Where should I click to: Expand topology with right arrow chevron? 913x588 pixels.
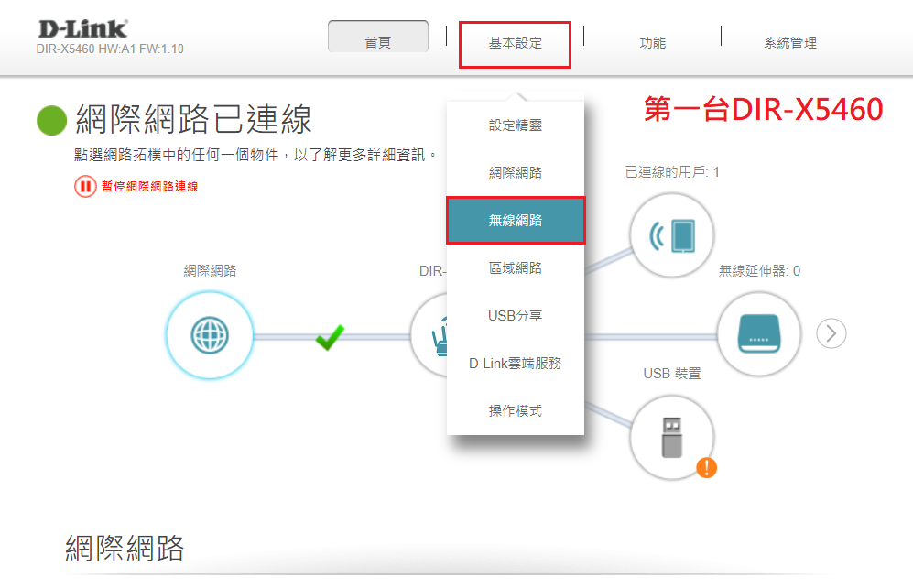(831, 333)
